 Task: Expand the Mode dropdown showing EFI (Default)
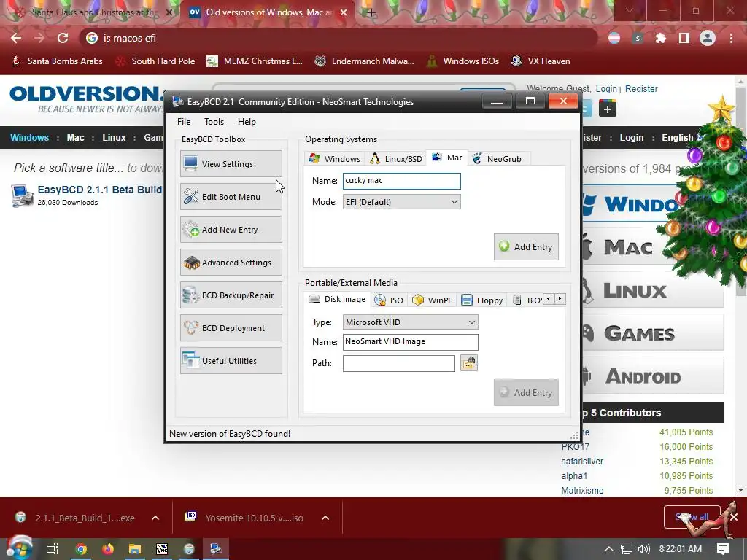(402, 202)
